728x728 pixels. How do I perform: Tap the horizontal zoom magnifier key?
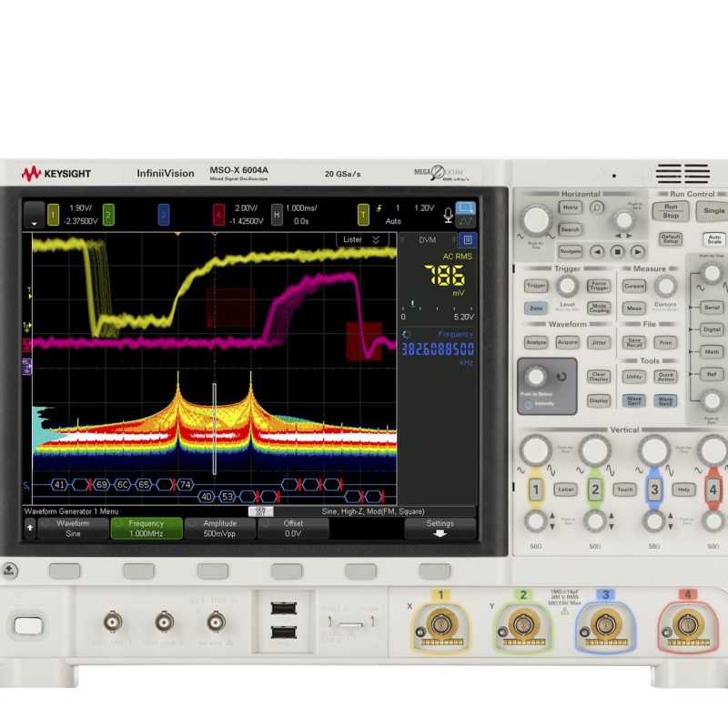(597, 207)
